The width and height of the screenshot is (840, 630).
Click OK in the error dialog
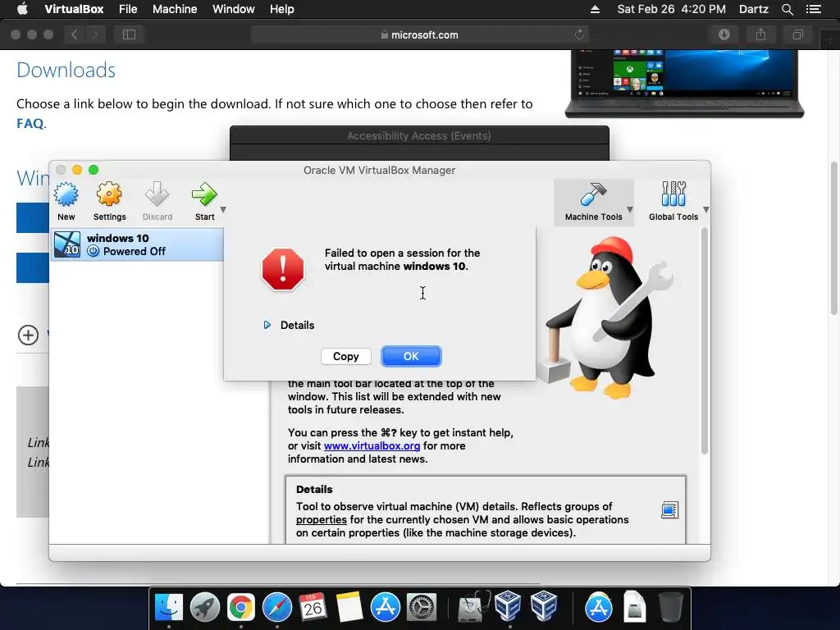(x=411, y=356)
